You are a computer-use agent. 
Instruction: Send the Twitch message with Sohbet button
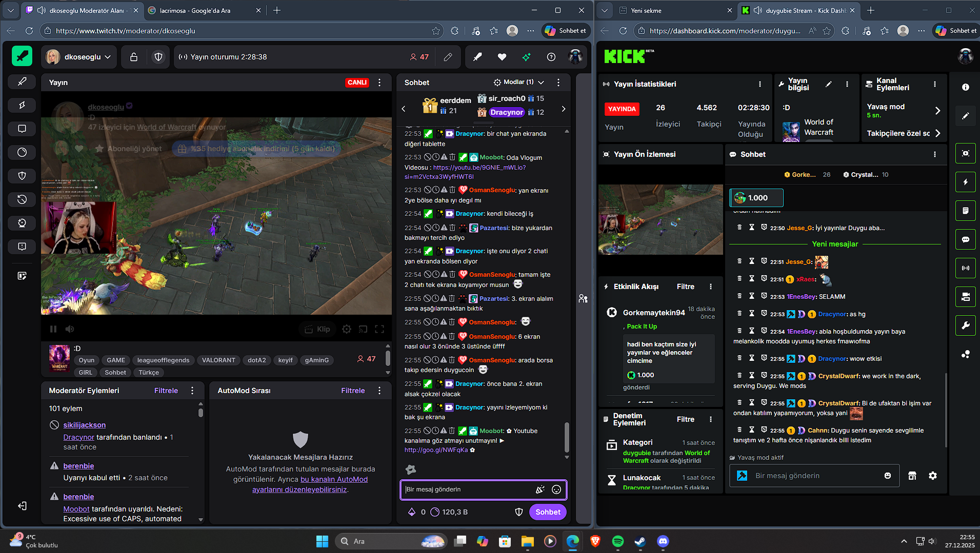[x=548, y=512]
